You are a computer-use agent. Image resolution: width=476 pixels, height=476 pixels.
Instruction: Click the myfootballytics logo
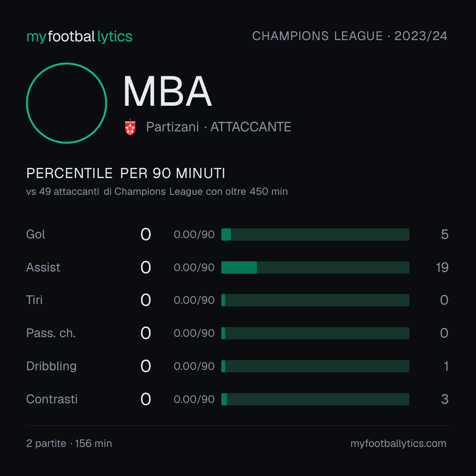[x=79, y=37]
